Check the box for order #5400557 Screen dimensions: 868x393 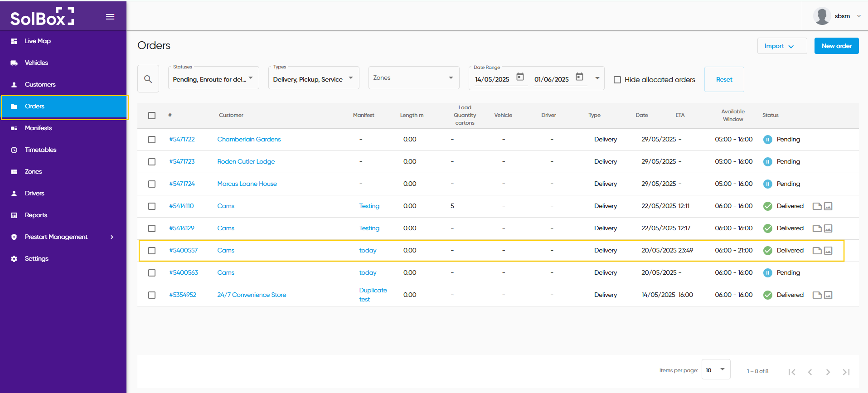coord(152,251)
